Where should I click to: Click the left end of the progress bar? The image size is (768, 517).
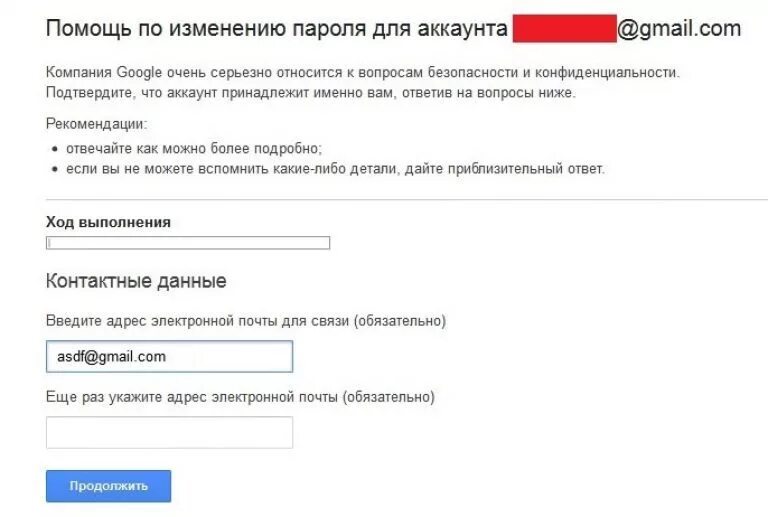pyautogui.click(x=50, y=243)
